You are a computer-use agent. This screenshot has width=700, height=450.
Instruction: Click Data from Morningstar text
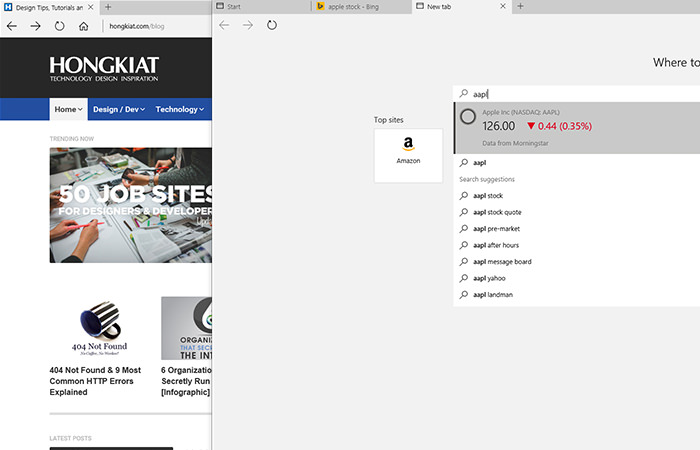(x=515, y=143)
